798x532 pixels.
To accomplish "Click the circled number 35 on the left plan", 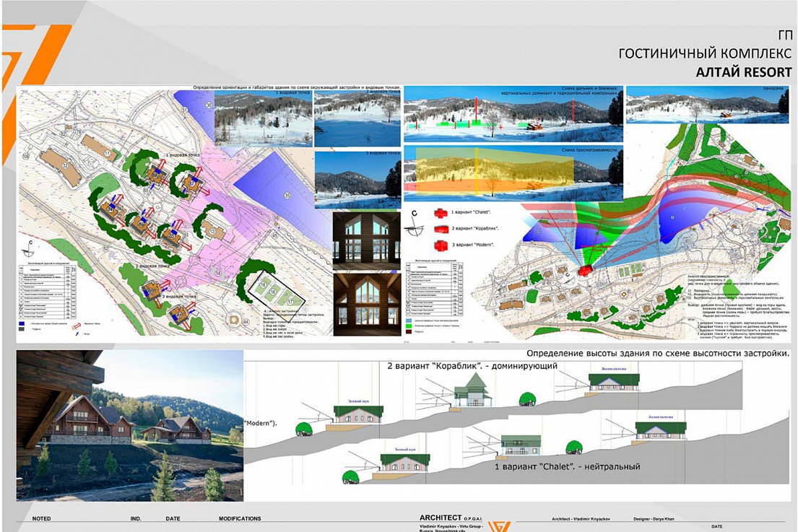I will point(287,196).
